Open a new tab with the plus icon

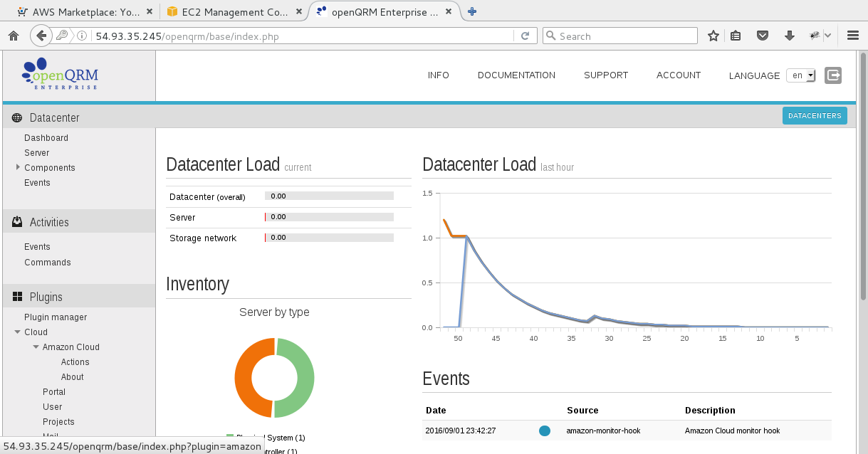(472, 11)
